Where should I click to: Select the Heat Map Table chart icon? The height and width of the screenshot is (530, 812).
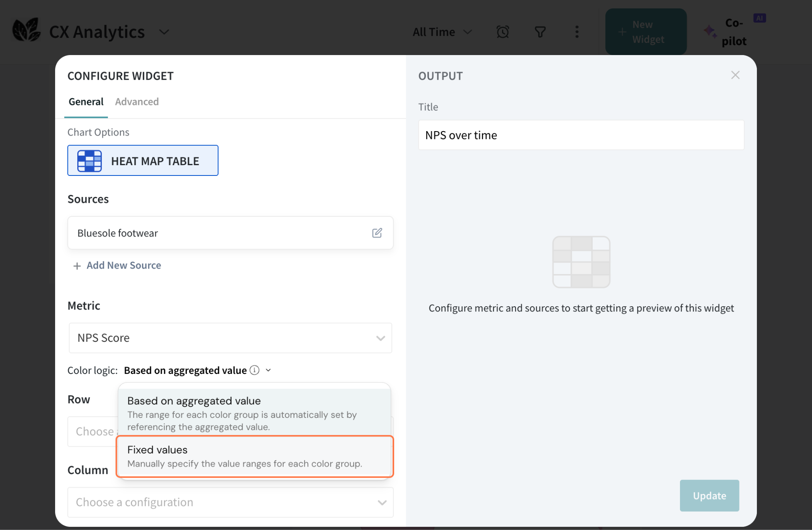(x=90, y=161)
